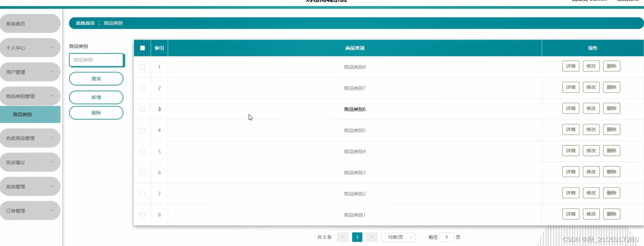Viewport: 644px width, 246px height.
Task: Click the 共 8 条 total count text
Action: coord(324,237)
